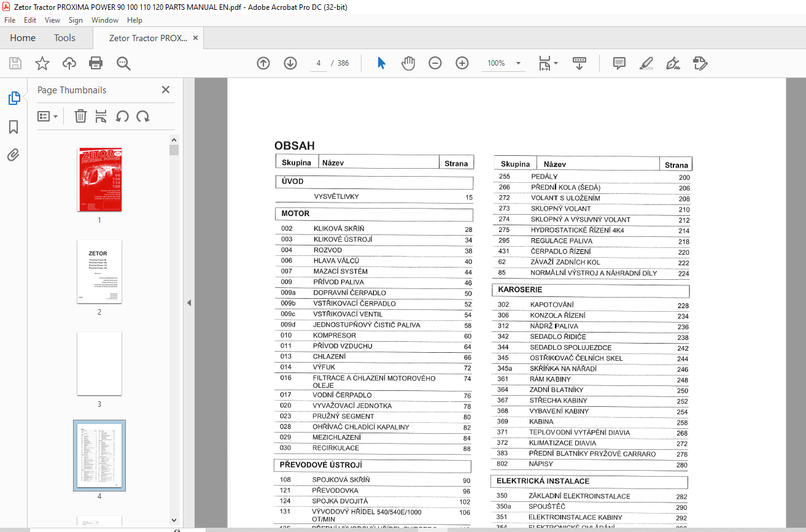Rotate page counterclockwise
Image resolution: width=806 pixels, height=532 pixels.
point(122,116)
